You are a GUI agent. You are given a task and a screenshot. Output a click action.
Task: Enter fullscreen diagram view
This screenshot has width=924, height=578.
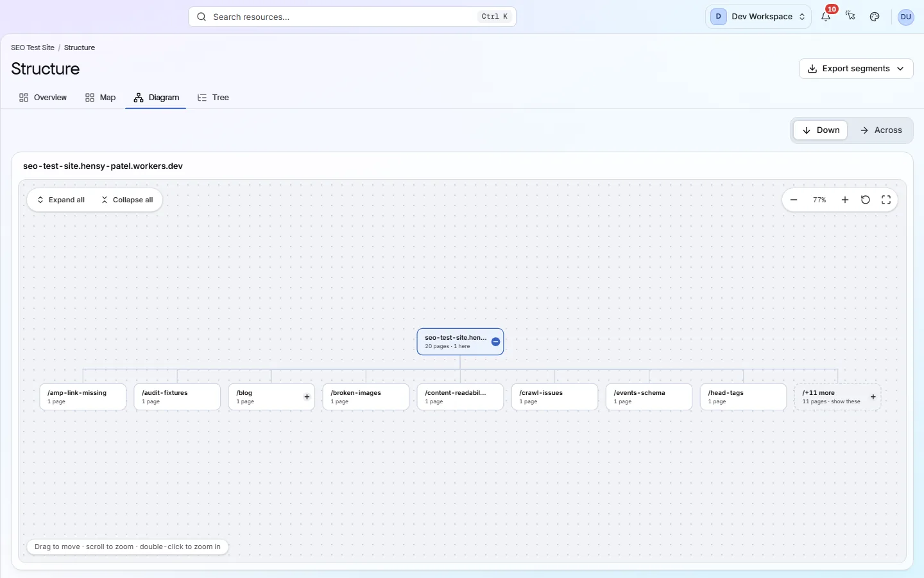pos(886,200)
